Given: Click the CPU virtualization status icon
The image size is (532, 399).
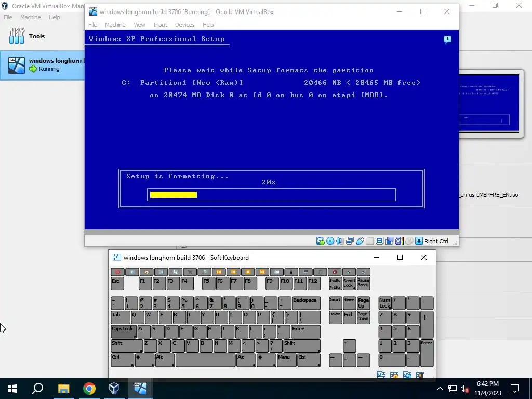Looking at the screenshot, I should 400,241.
